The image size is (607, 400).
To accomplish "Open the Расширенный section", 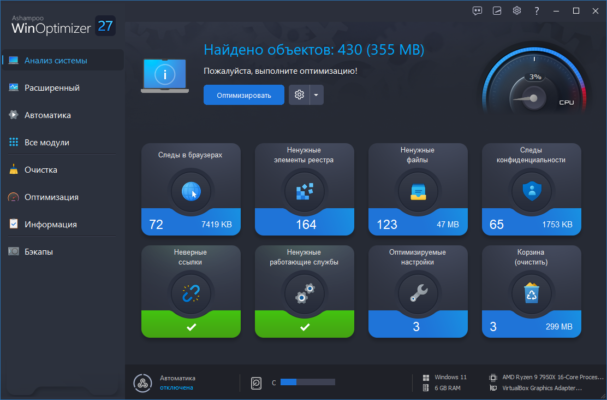I will (63, 88).
